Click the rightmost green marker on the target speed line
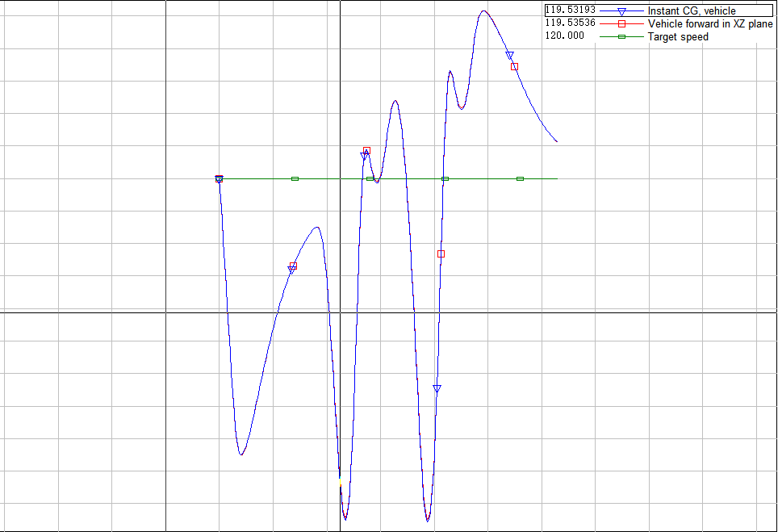The width and height of the screenshot is (778, 532). [x=520, y=178]
